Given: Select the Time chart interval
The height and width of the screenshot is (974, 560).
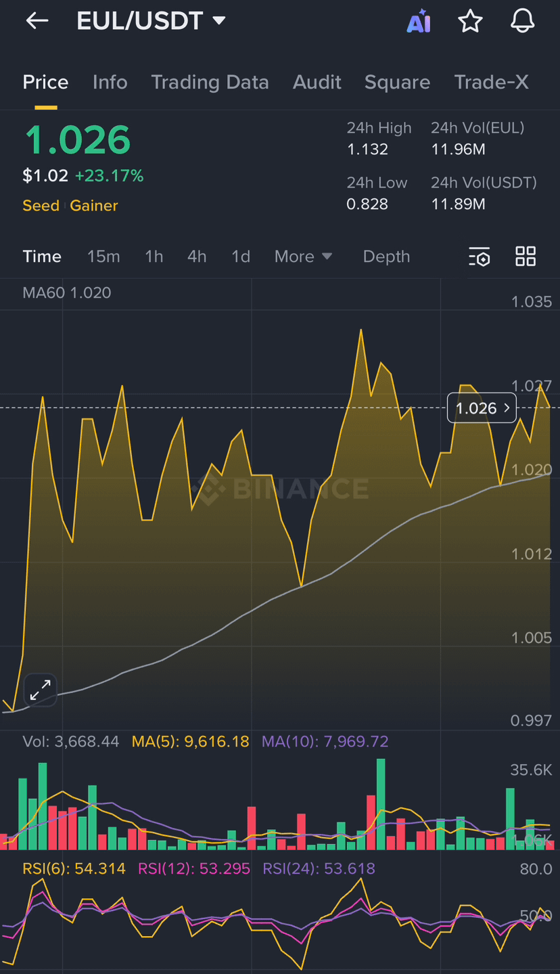Looking at the screenshot, I should [42, 257].
